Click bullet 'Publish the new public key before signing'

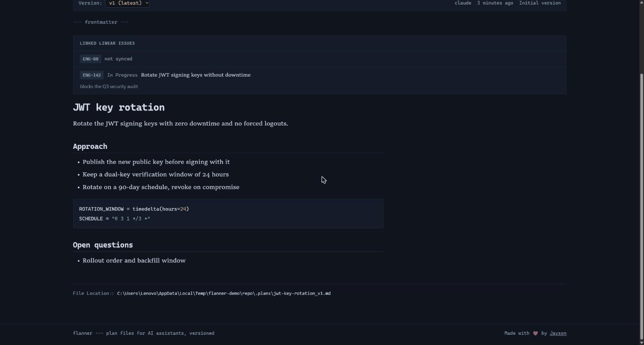click(156, 162)
